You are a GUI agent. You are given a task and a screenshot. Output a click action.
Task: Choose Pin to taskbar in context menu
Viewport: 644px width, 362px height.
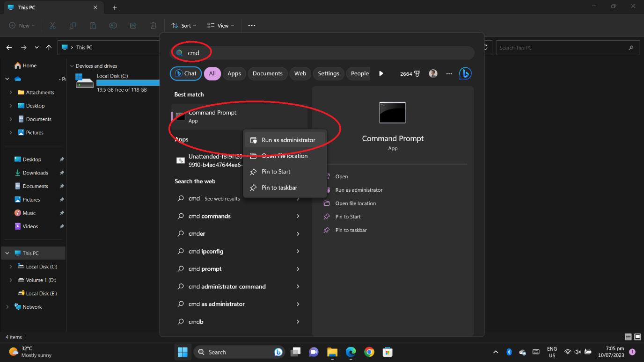279,188
